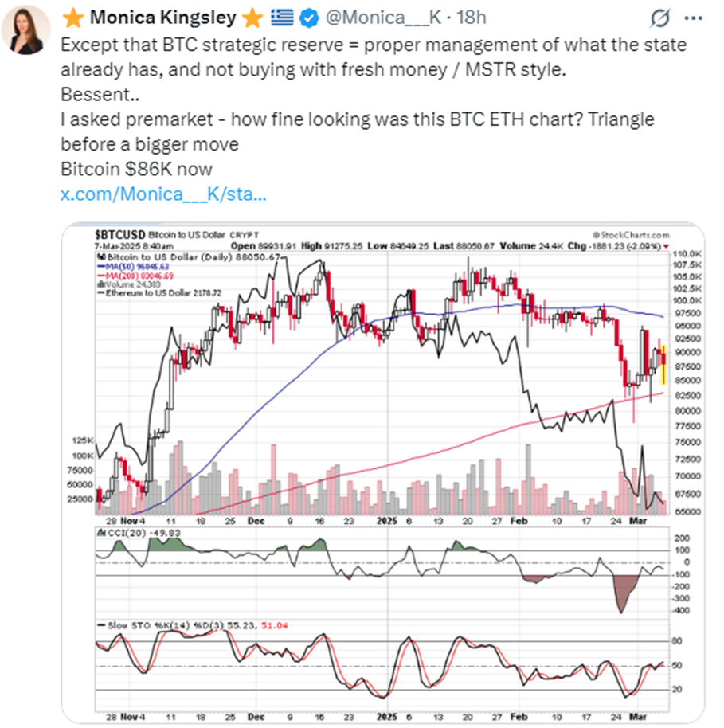This screenshot has width=724, height=728.
Task: Open the x.com/Monica___K/sta… quoted link
Action: tap(163, 194)
